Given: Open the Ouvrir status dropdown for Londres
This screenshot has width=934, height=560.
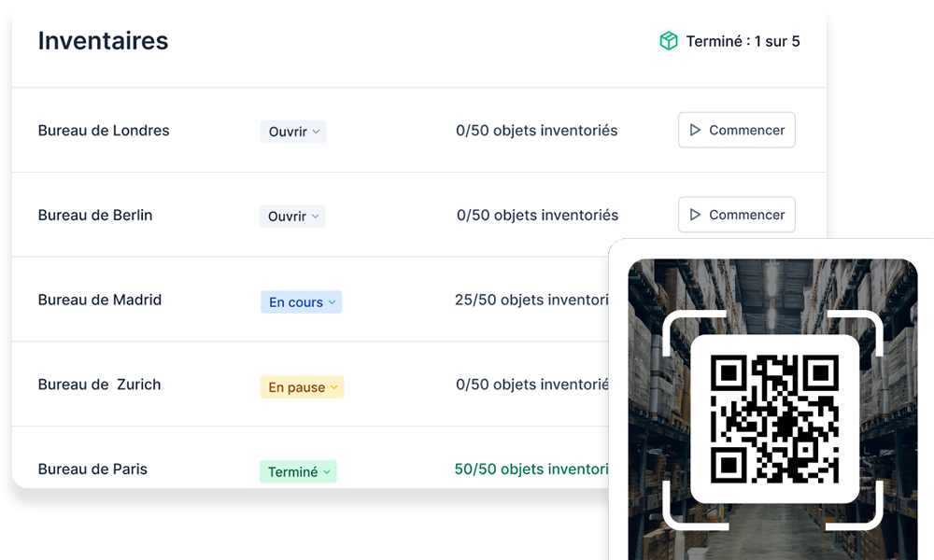Looking at the screenshot, I should pyautogui.click(x=293, y=132).
